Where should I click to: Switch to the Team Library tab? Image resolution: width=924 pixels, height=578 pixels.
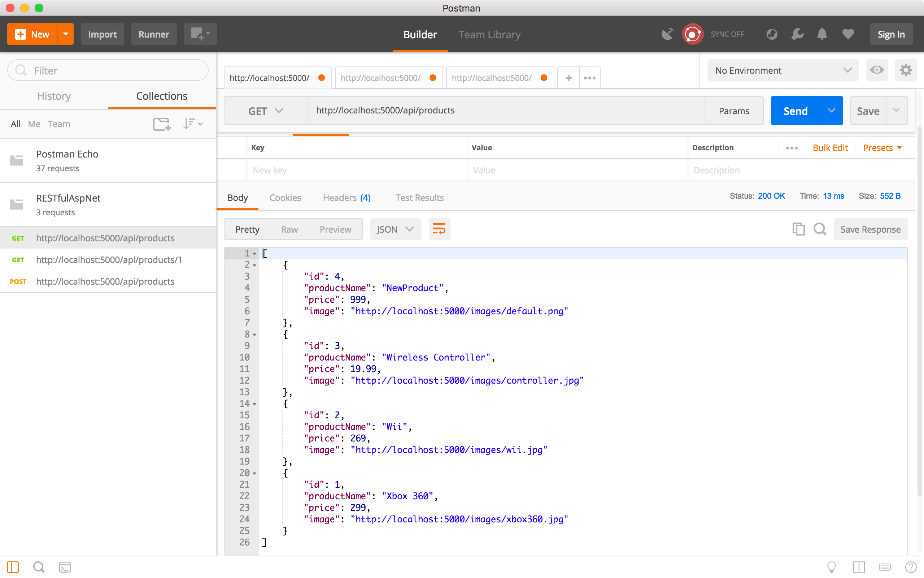coord(489,34)
